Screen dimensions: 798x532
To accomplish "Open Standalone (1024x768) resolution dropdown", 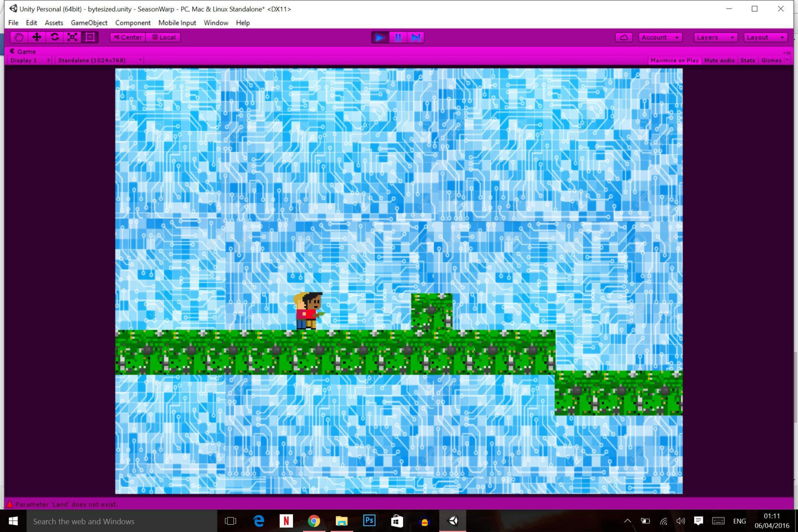I will (x=100, y=60).
